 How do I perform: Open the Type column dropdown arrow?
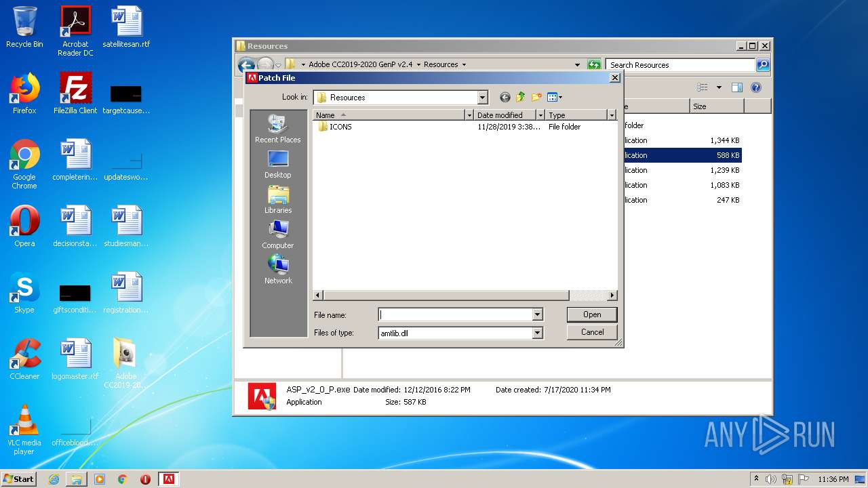coord(611,115)
